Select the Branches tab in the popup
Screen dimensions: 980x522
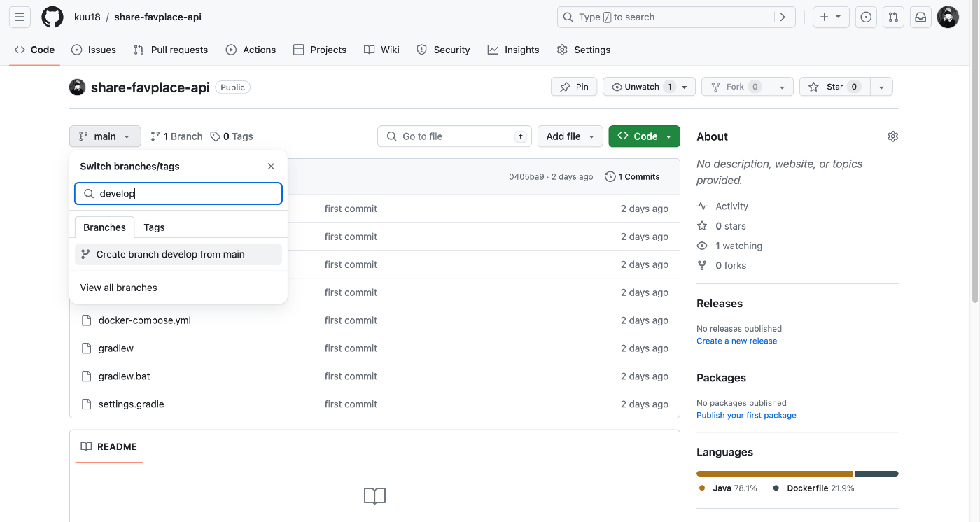[x=104, y=227]
